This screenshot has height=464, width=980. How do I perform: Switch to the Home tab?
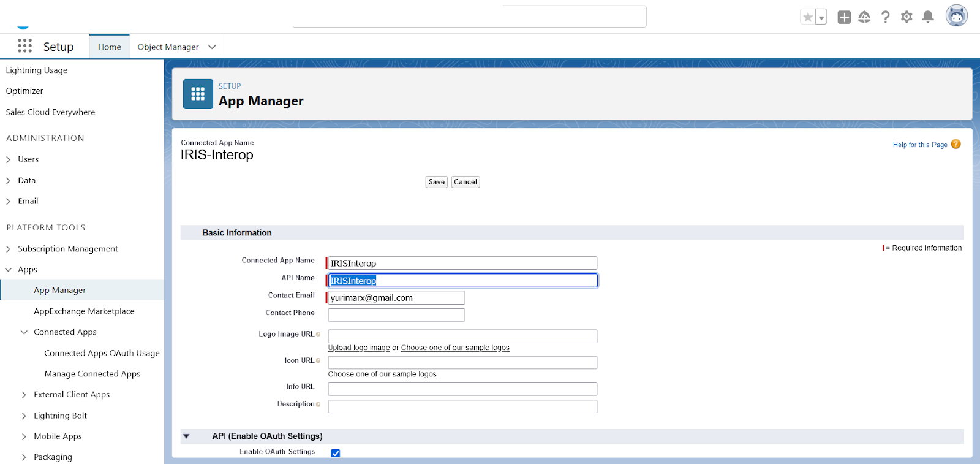click(x=110, y=47)
